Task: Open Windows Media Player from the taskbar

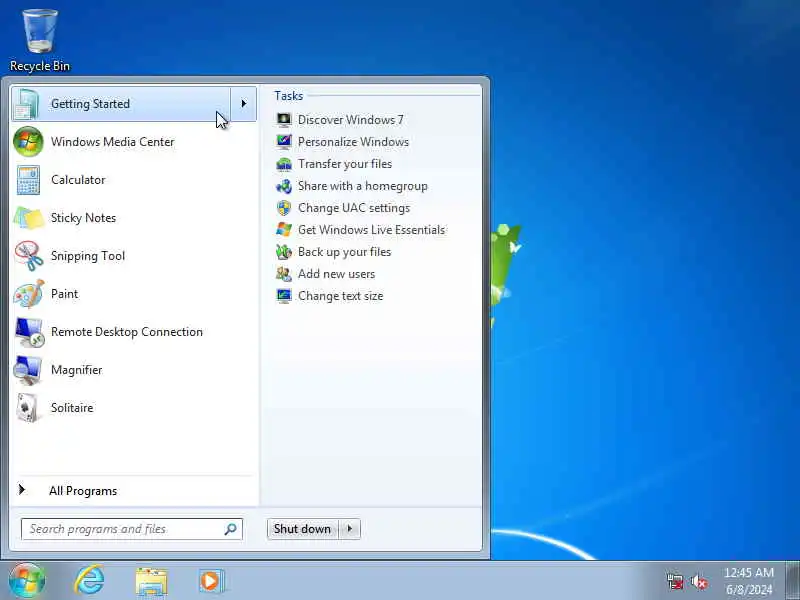Action: coord(211,581)
